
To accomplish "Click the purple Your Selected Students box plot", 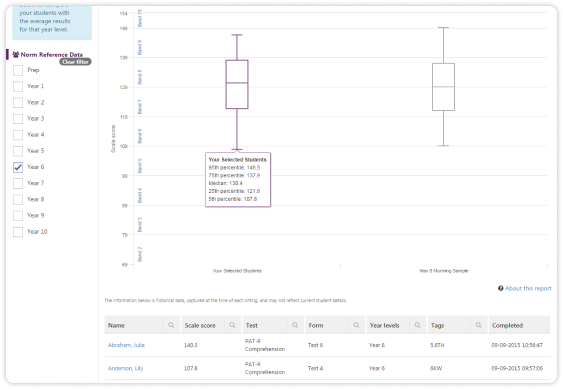I will (x=237, y=84).
